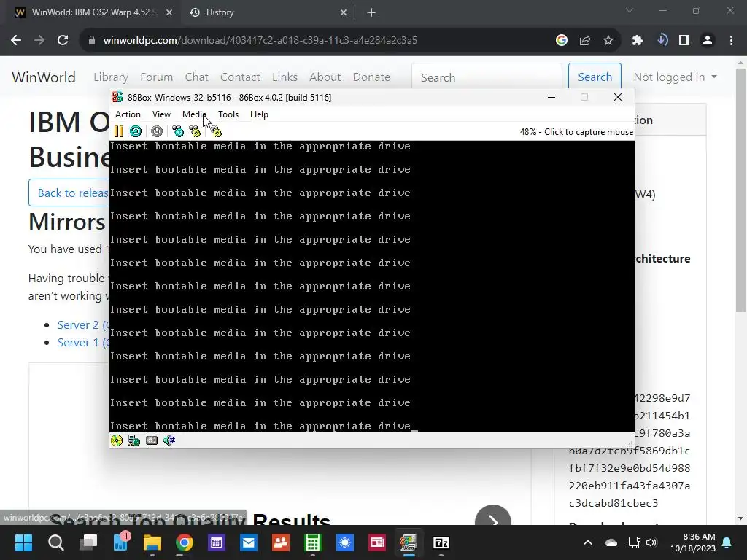Open the Mail app from taskbar
747x560 pixels.
[249, 542]
